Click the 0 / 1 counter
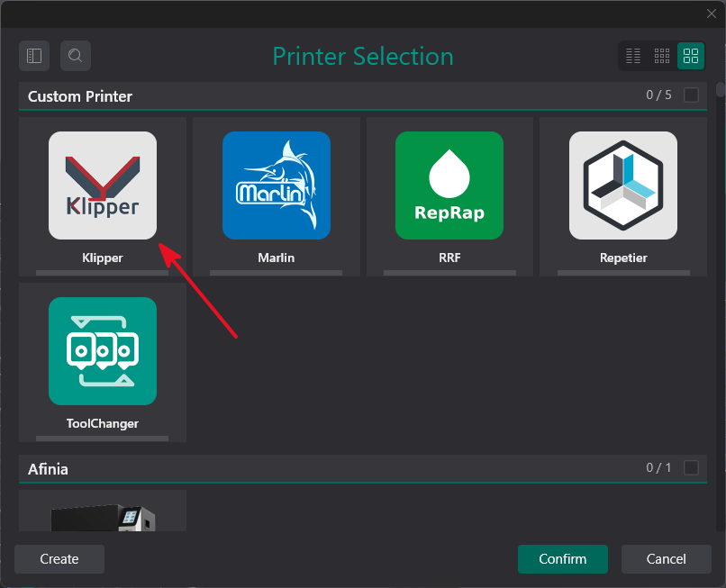Screen dimensions: 726x588 click(x=658, y=467)
